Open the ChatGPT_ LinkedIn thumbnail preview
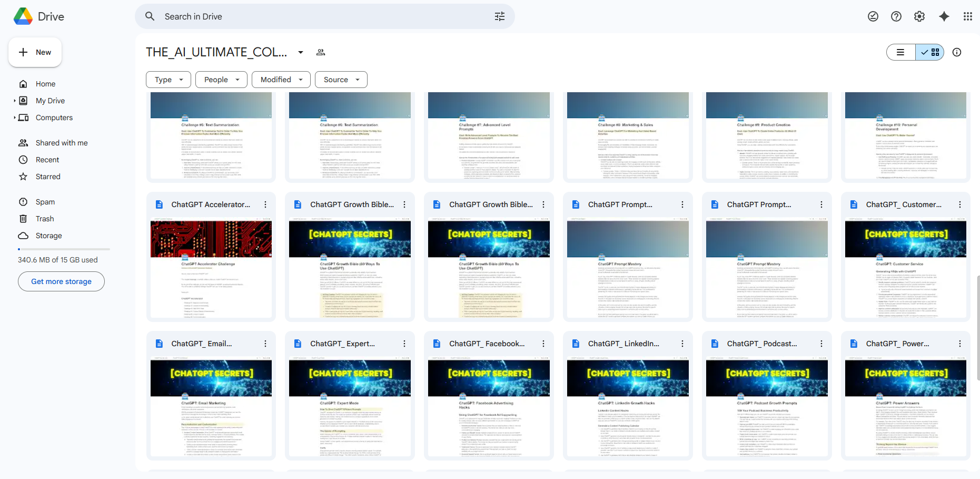This screenshot has width=980, height=479. pyautogui.click(x=628, y=408)
